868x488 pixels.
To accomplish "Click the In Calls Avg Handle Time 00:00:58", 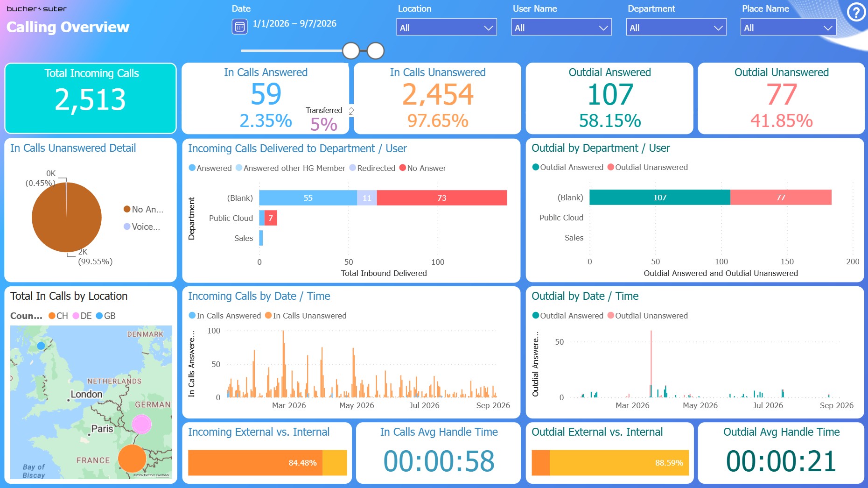I will pyautogui.click(x=439, y=461).
